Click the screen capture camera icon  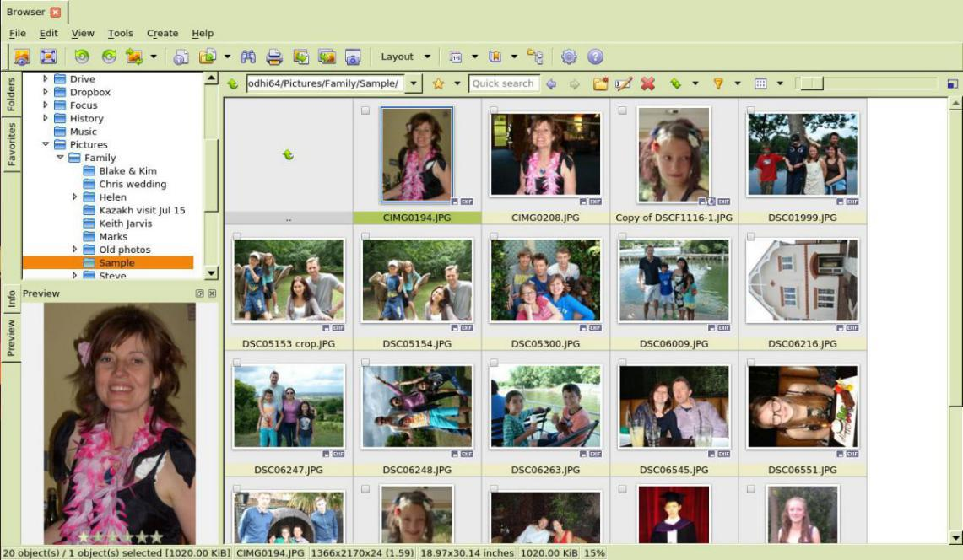coord(353,57)
